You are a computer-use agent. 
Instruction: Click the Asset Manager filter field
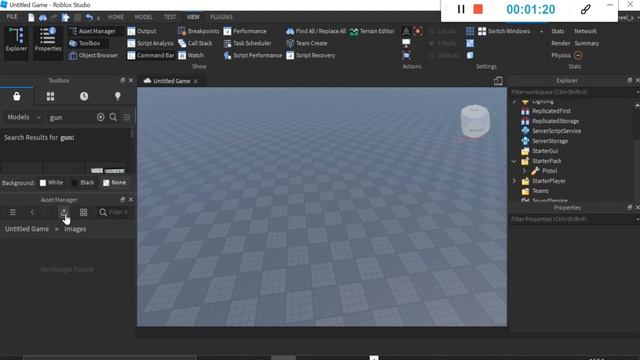tap(114, 212)
